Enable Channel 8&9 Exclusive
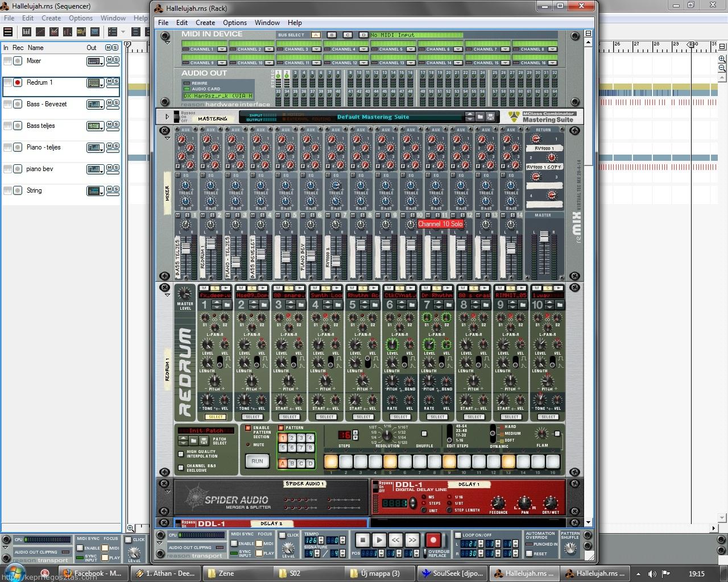This screenshot has height=582, width=728. [181, 468]
